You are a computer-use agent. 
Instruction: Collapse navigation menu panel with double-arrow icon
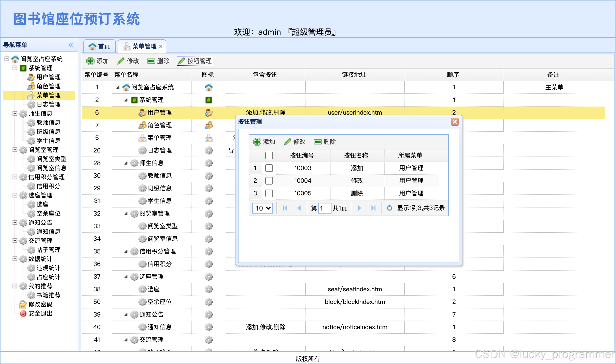click(71, 45)
